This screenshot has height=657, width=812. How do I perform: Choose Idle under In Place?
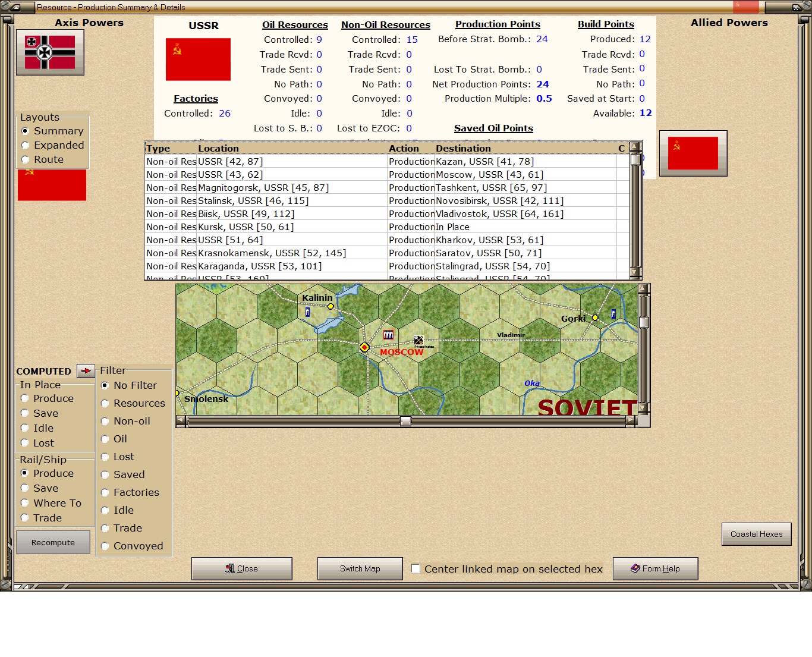[x=37, y=428]
